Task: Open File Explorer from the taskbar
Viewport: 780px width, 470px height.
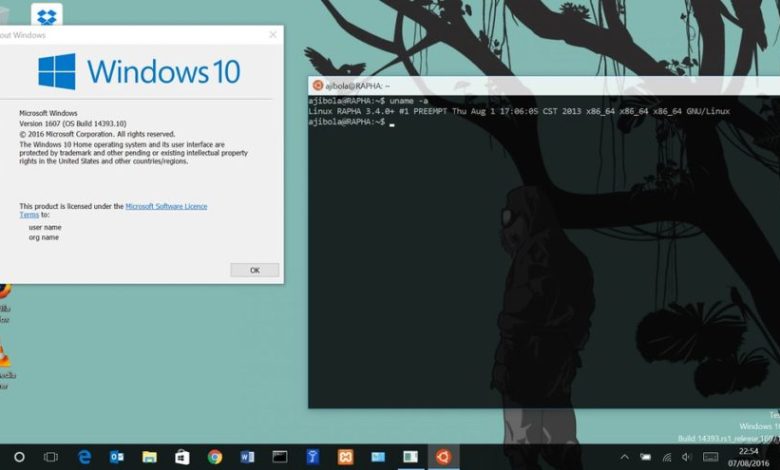Action: coord(149,457)
